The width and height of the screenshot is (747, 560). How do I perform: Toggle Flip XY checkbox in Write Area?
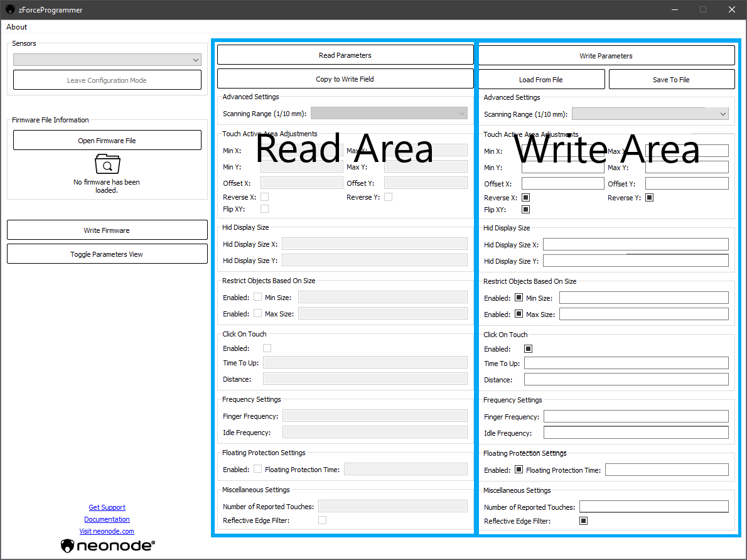click(526, 210)
